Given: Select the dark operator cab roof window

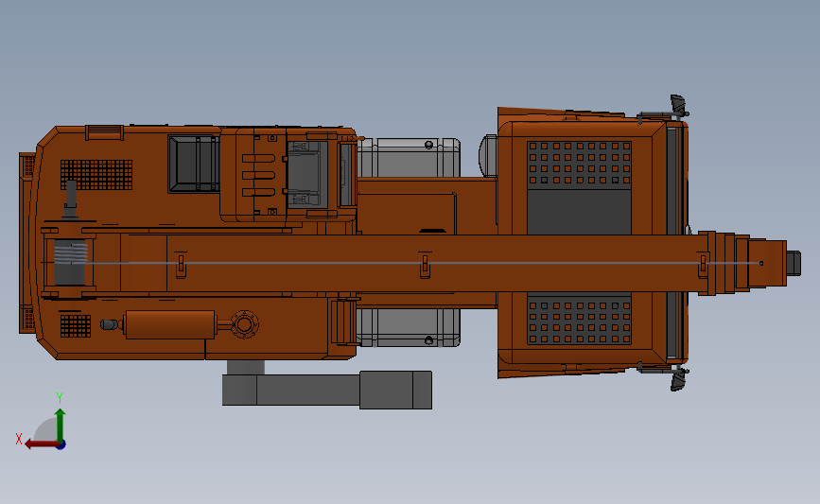Looking at the screenshot, I should [x=194, y=165].
